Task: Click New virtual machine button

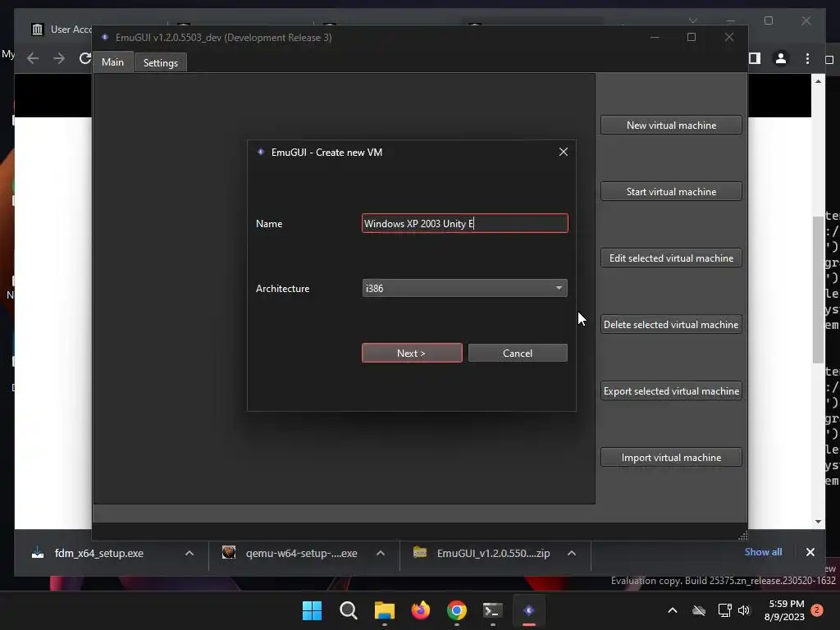Action: tap(671, 125)
